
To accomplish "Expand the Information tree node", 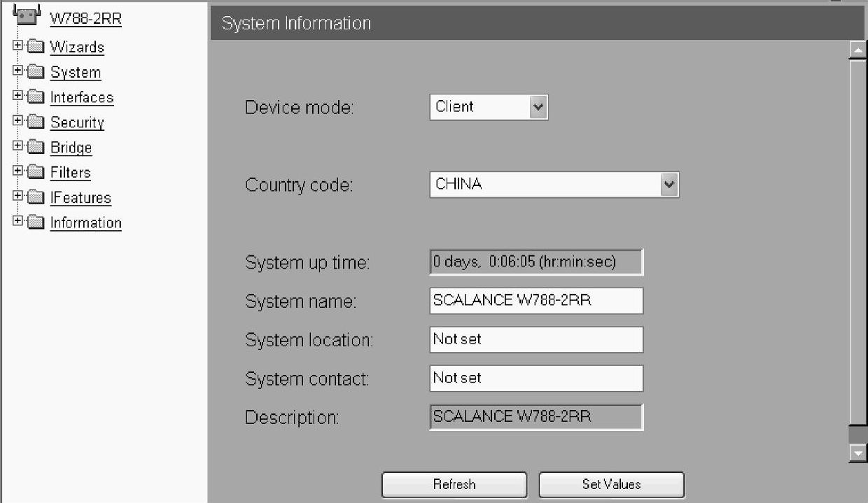I will [x=17, y=222].
